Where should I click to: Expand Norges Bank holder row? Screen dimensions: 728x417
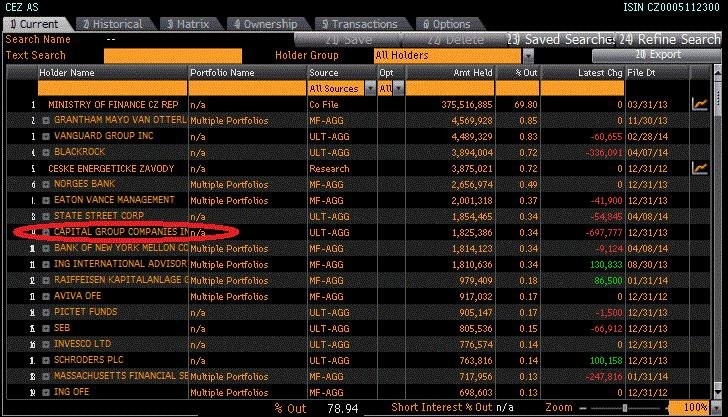tap(46, 184)
